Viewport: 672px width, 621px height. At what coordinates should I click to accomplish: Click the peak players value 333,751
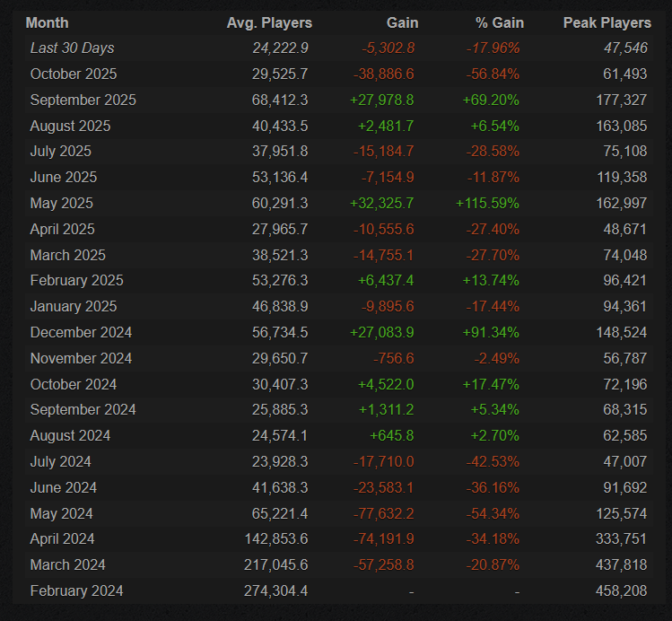click(x=621, y=538)
